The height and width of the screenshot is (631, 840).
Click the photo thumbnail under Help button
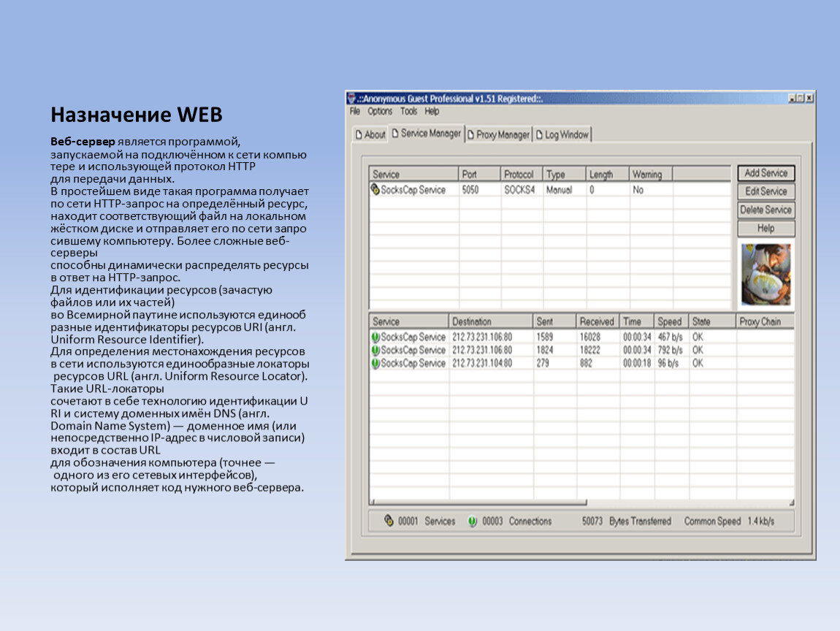(765, 275)
